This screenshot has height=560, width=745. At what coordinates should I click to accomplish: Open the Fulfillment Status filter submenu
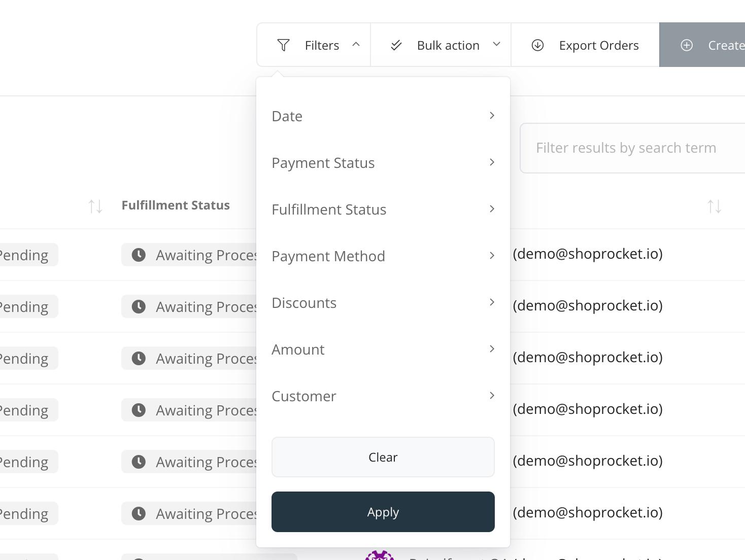pos(383,209)
